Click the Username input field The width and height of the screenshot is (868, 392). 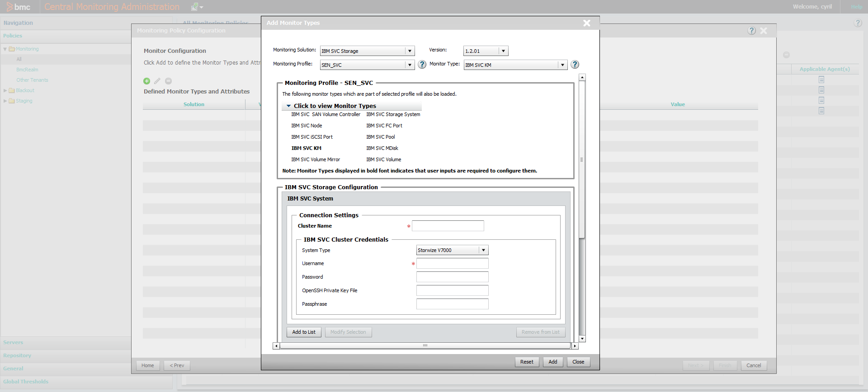pos(452,263)
